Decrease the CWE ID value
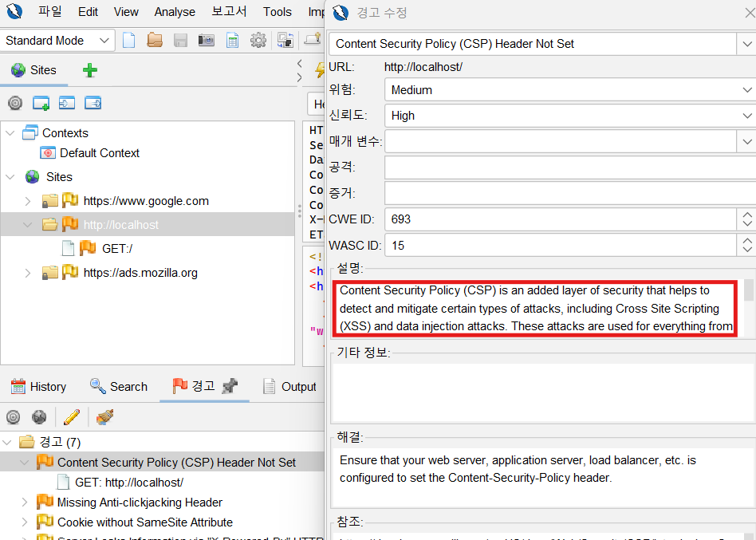 [x=747, y=224]
